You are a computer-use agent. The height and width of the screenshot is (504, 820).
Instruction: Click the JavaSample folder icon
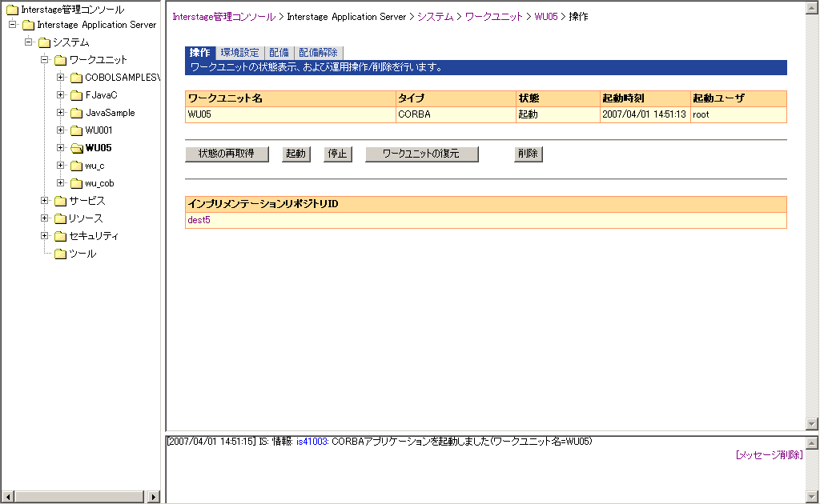76,113
